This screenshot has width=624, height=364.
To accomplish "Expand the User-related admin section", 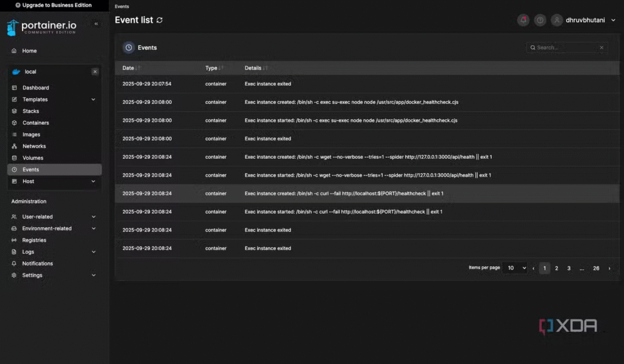I will [93, 217].
